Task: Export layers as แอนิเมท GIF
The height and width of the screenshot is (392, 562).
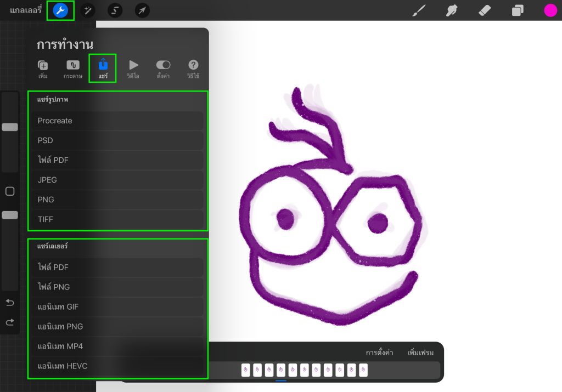Action: point(117,307)
